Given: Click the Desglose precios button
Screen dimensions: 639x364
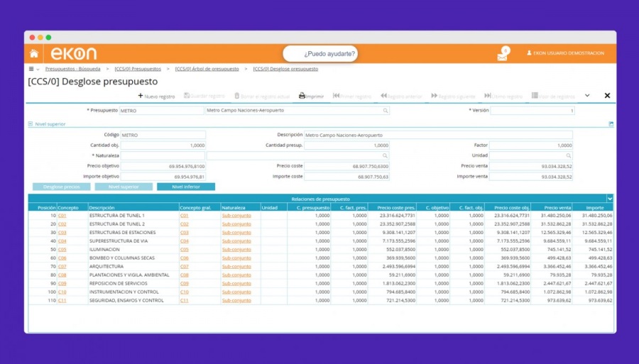Looking at the screenshot, I should click(62, 187).
